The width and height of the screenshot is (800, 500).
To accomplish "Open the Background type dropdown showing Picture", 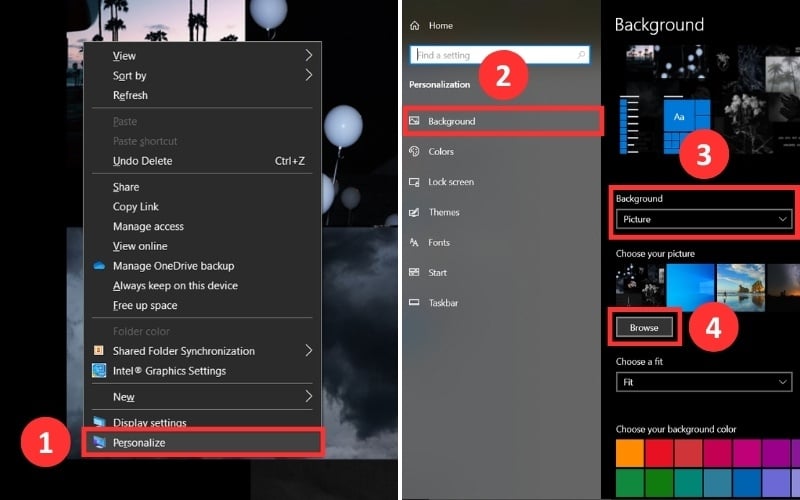I will [704, 219].
